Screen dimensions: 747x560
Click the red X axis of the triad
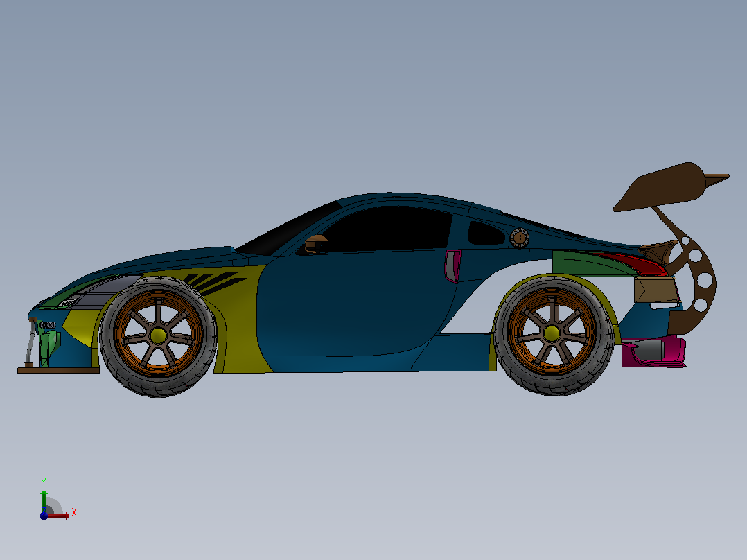pos(59,516)
